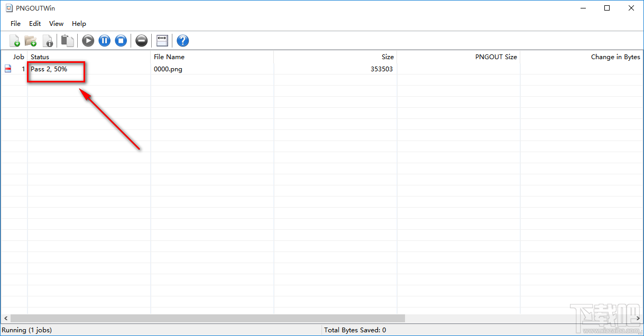Minimize the PNGOUTWin window

[x=583, y=8]
